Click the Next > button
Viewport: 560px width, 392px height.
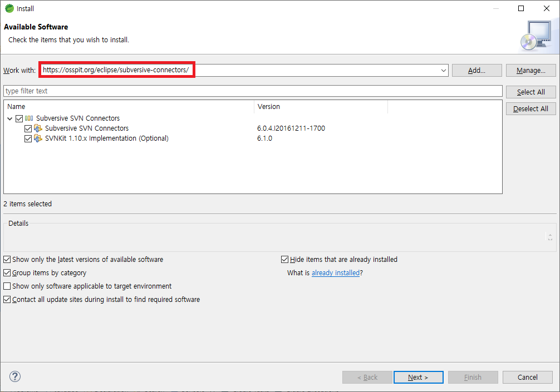(x=418, y=377)
